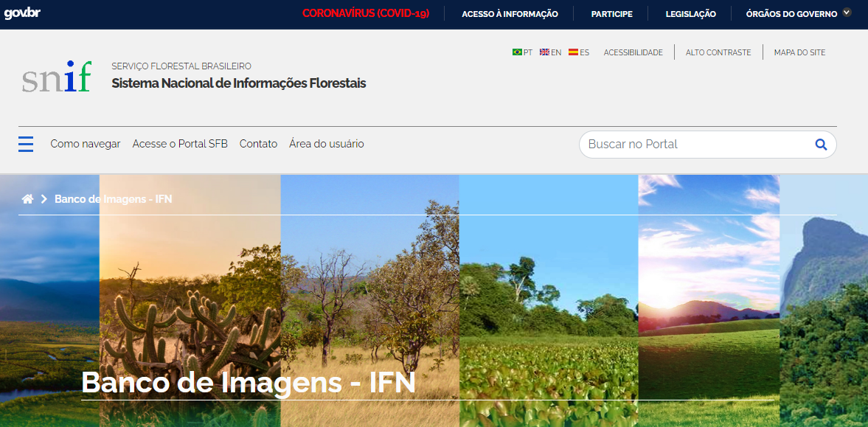Open Participe menu item

point(611,15)
